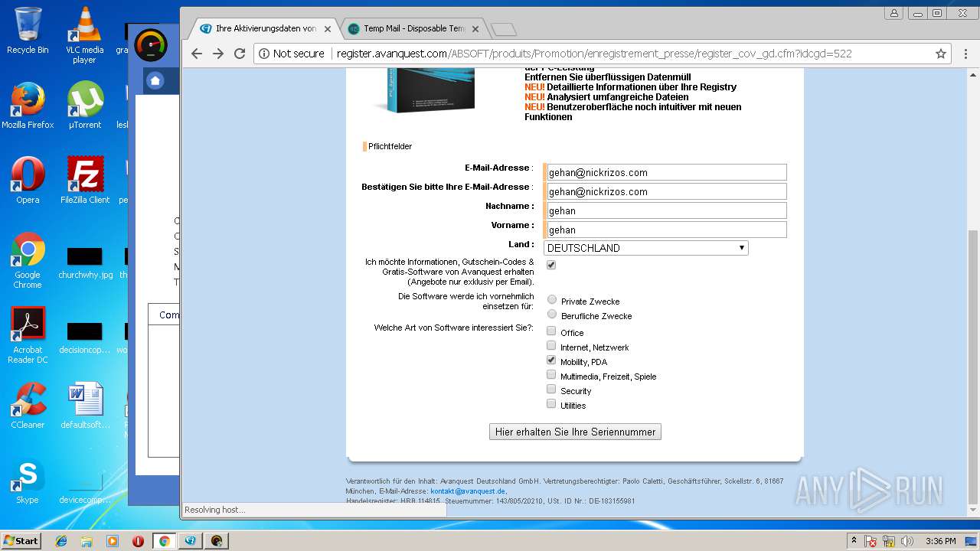Viewport: 980px width, 551px height.
Task: Click into the Nachname field
Action: pyautogui.click(x=665, y=210)
